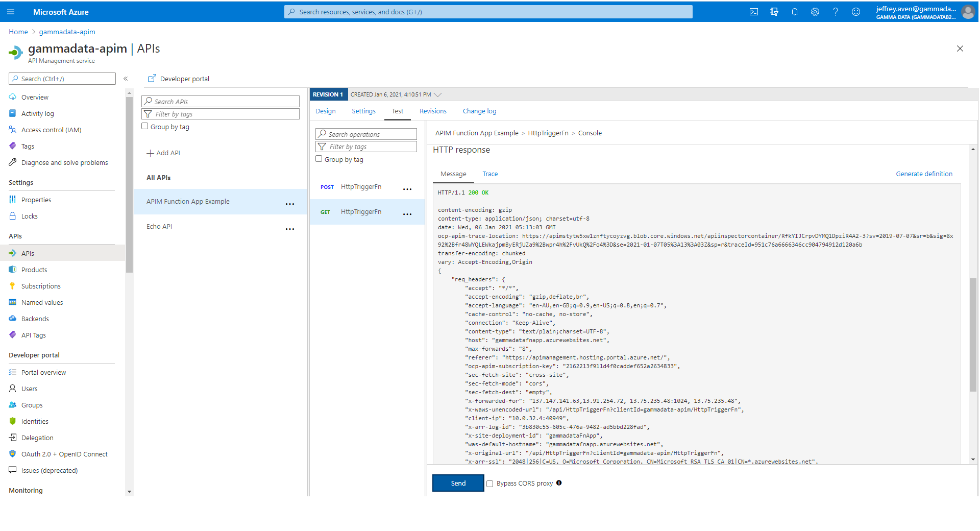Image resolution: width=980 pixels, height=531 pixels.
Task: Open the Developer portal link
Action: pyautogui.click(x=179, y=79)
